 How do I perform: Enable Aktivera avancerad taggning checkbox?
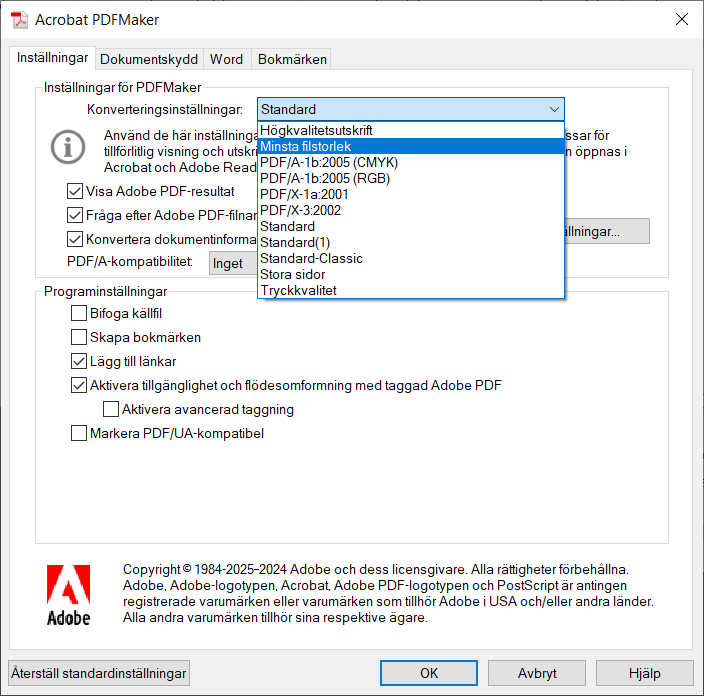coord(111,409)
